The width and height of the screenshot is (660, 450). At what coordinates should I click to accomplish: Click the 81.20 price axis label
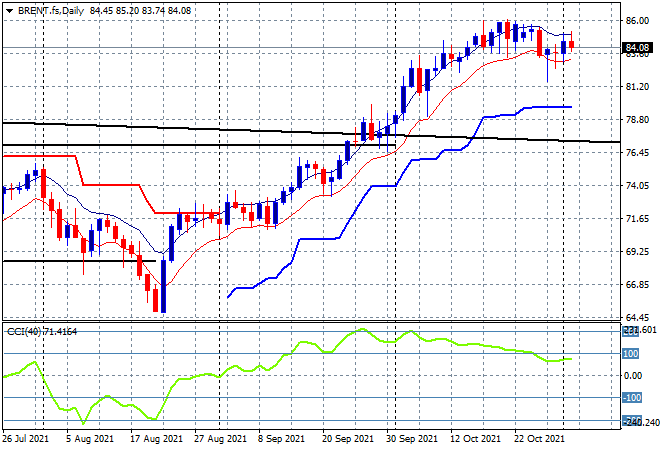pos(637,86)
